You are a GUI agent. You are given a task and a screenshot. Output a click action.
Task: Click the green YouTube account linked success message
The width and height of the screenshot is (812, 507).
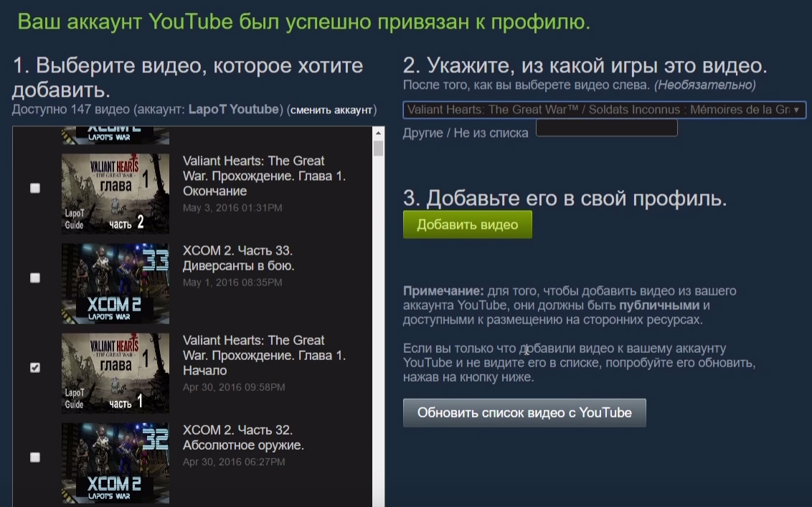304,22
